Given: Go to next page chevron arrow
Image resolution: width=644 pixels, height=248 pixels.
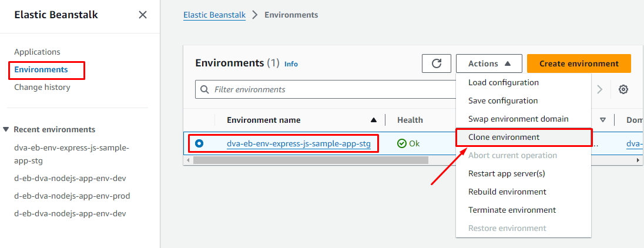Looking at the screenshot, I should [x=600, y=89].
